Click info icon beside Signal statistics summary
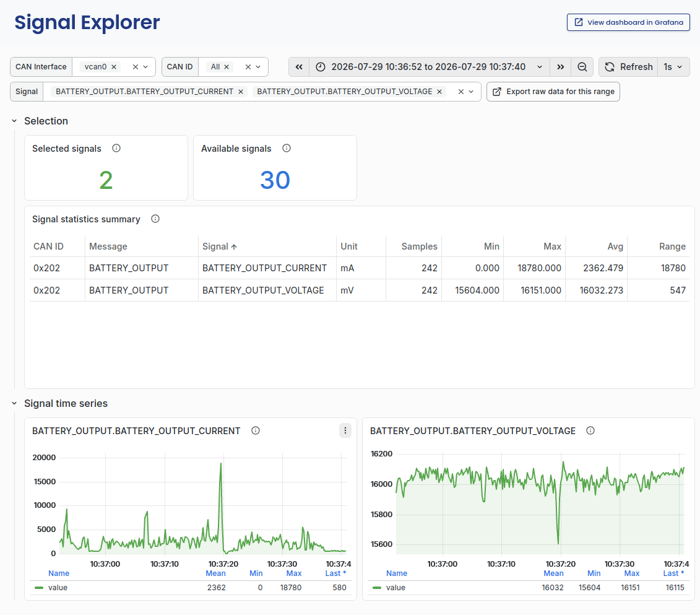 pyautogui.click(x=155, y=219)
